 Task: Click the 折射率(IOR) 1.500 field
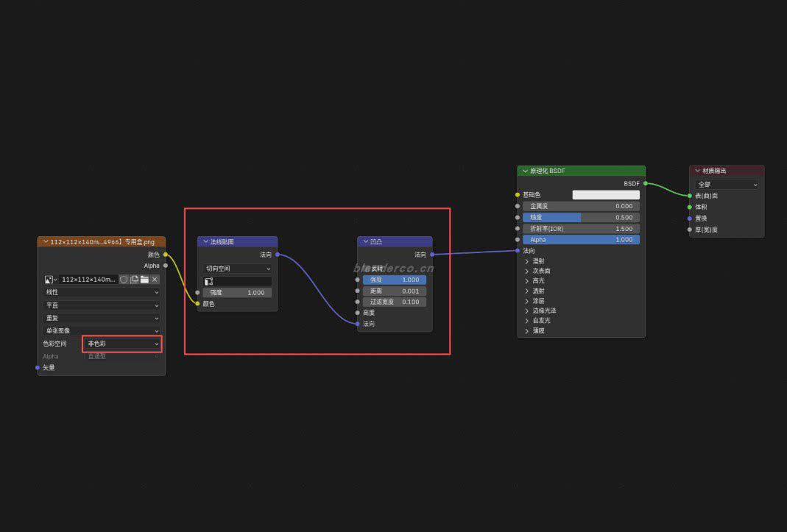(581, 228)
